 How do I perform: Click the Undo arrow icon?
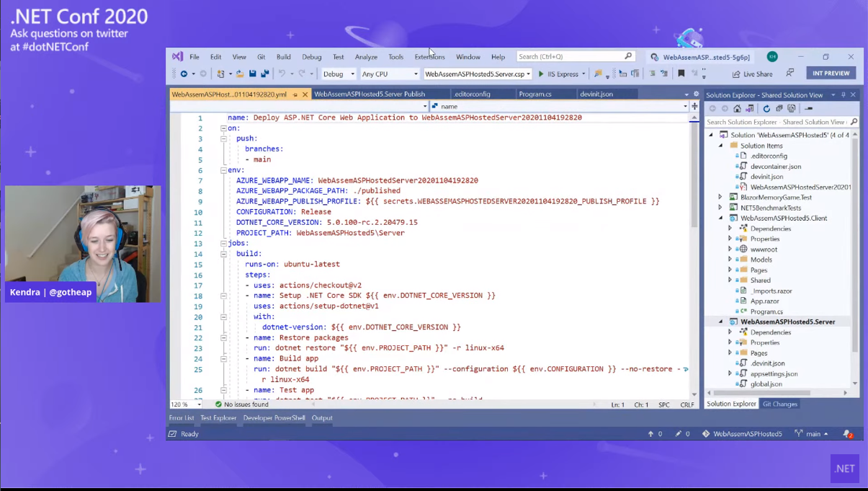click(282, 74)
